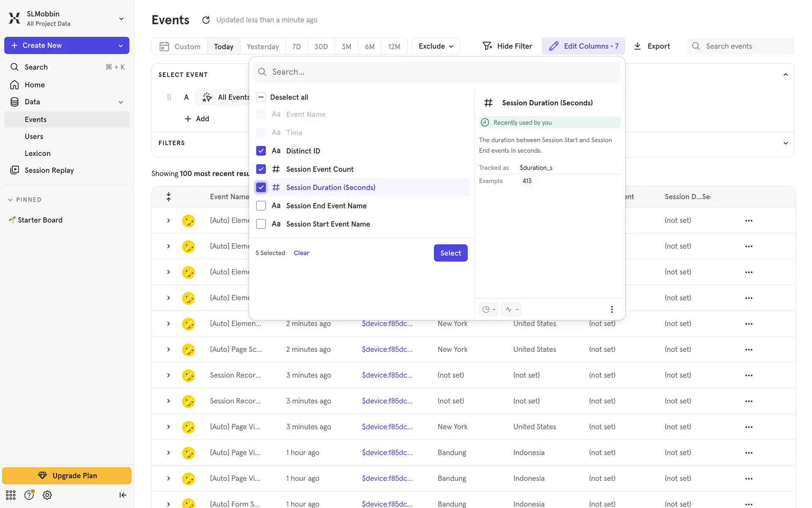
Task: Open the apps grid icon
Action: [x=11, y=495]
